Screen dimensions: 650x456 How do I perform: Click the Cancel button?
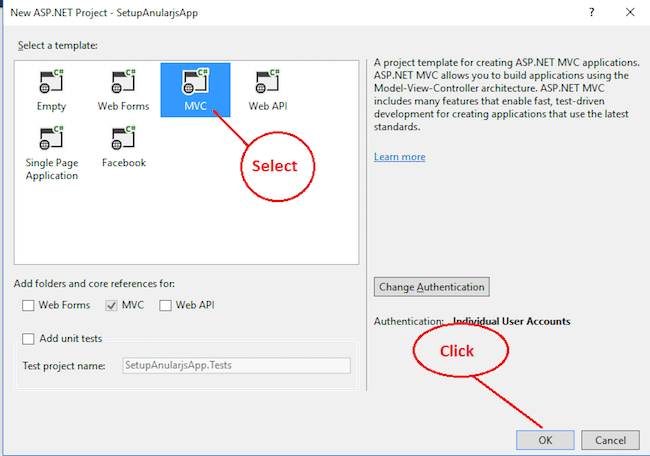click(610, 440)
